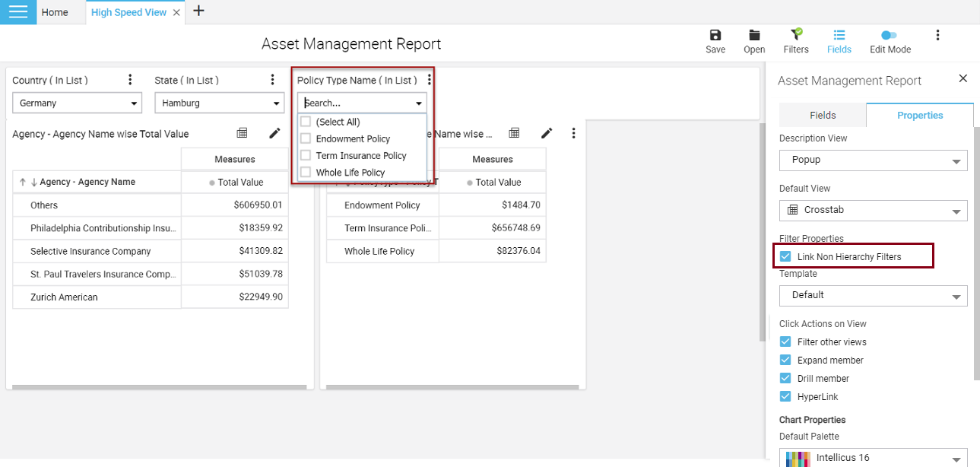Toggle Expand member checkbox
This screenshot has width=980, height=467.
click(786, 361)
